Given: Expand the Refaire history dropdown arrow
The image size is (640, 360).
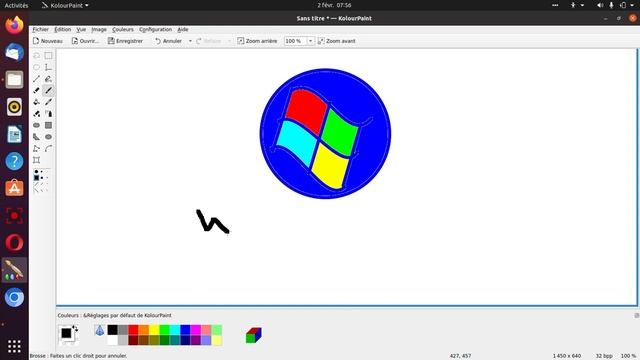Looking at the screenshot, I should (229, 41).
